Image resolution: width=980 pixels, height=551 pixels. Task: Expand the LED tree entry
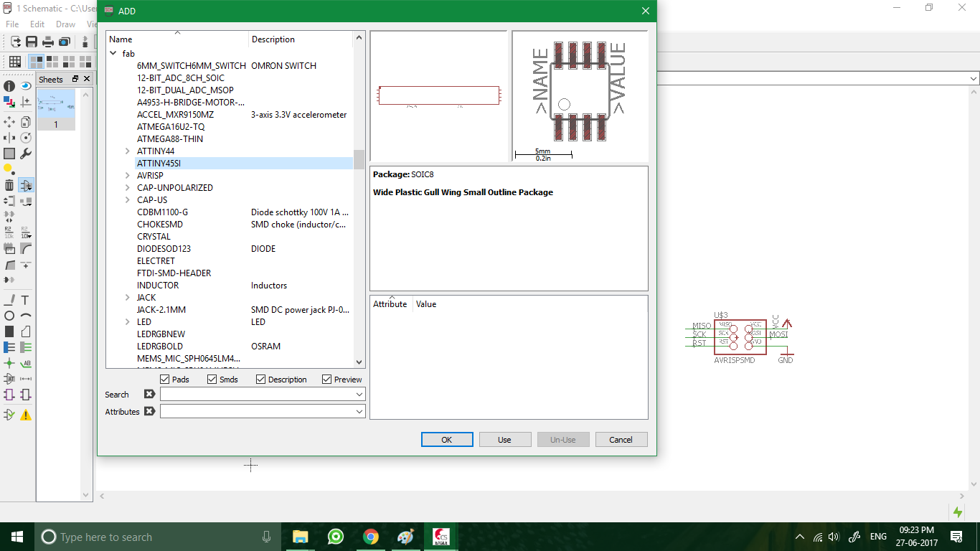point(128,321)
